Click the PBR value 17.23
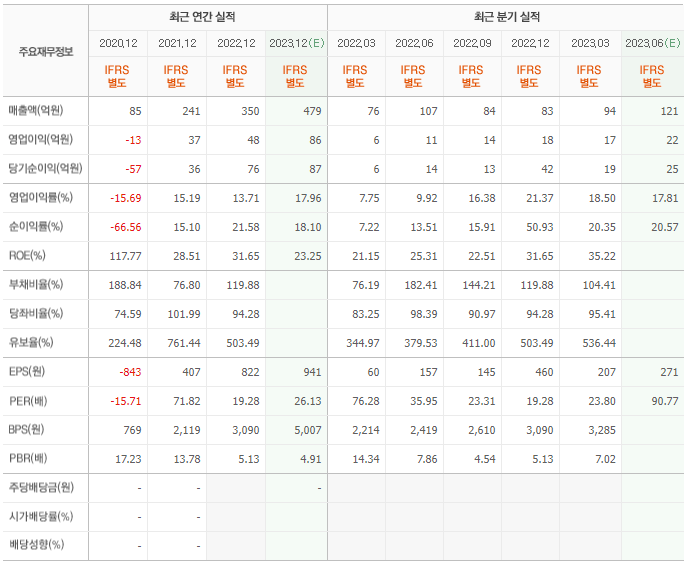 (128, 459)
